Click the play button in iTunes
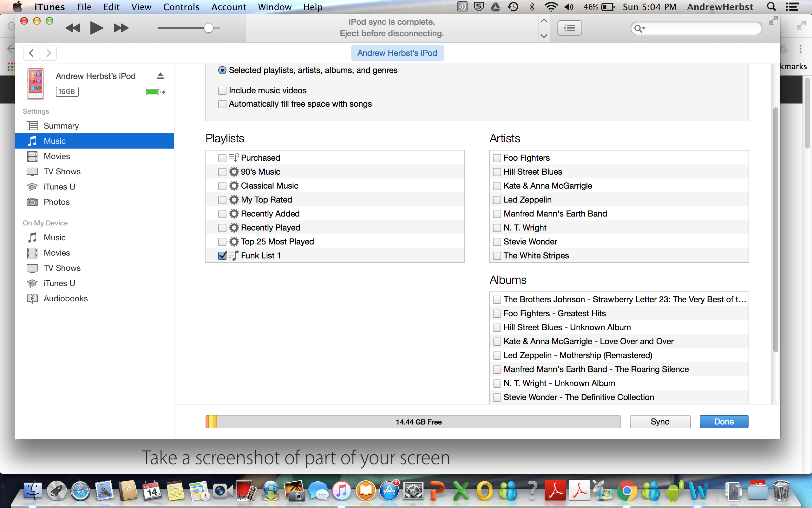Screen dimensions: 812x508 (97, 28)
